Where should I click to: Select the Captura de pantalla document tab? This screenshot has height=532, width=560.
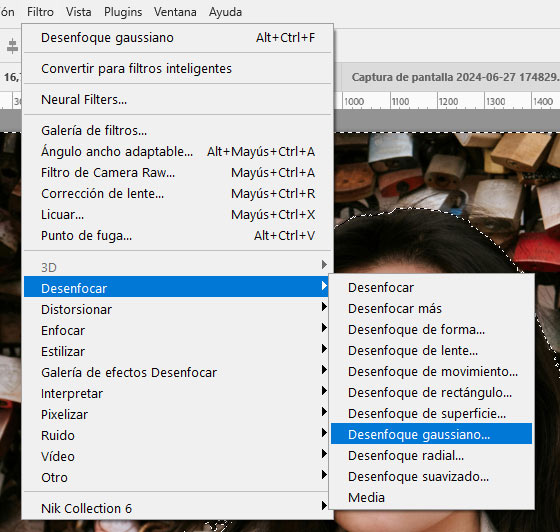pos(452,77)
